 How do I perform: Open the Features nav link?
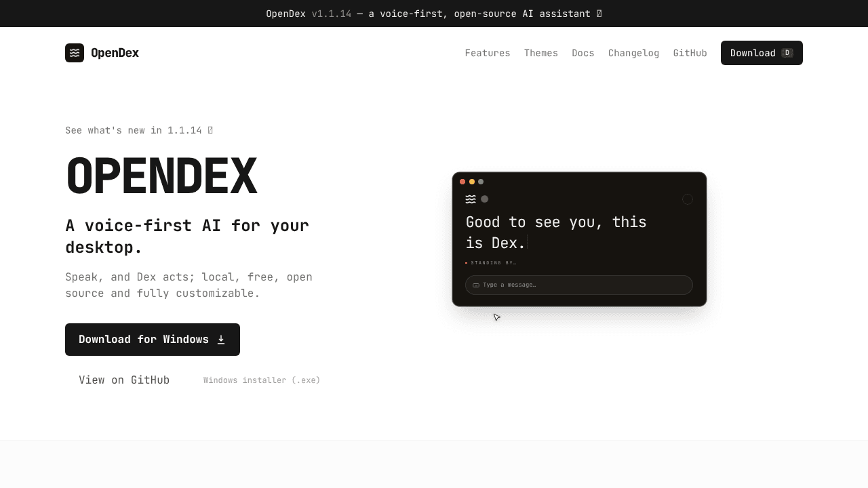[x=488, y=53]
